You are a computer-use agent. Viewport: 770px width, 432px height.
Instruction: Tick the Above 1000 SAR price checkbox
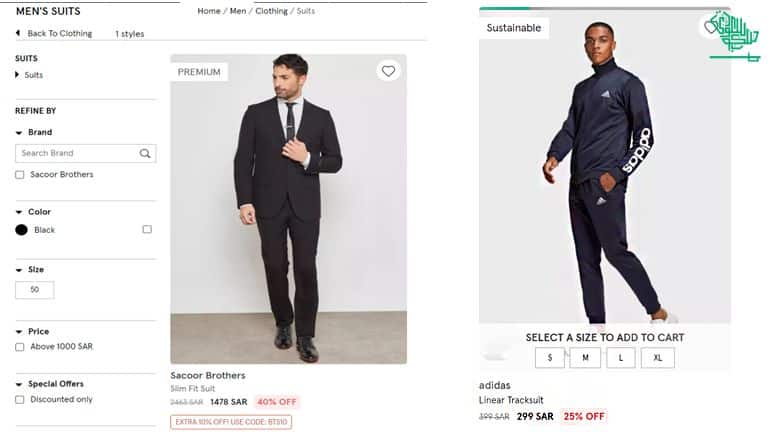tap(20, 347)
